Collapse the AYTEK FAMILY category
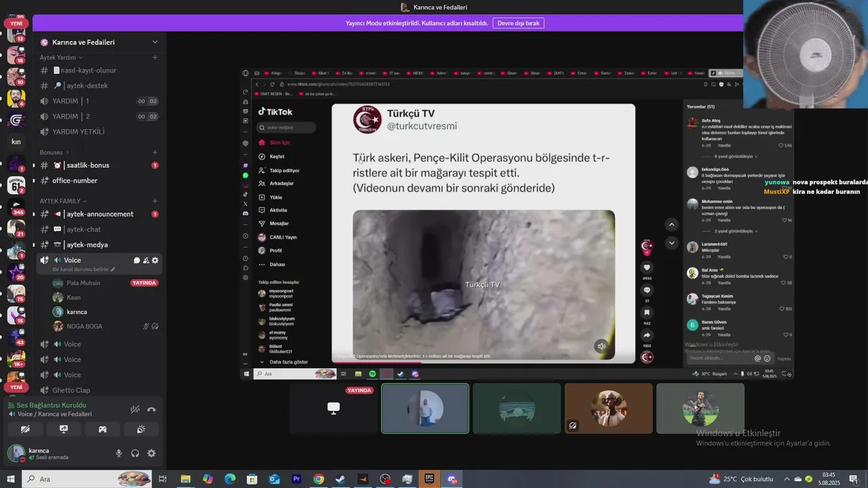Image resolution: width=868 pixels, height=488 pixels. pos(63,201)
